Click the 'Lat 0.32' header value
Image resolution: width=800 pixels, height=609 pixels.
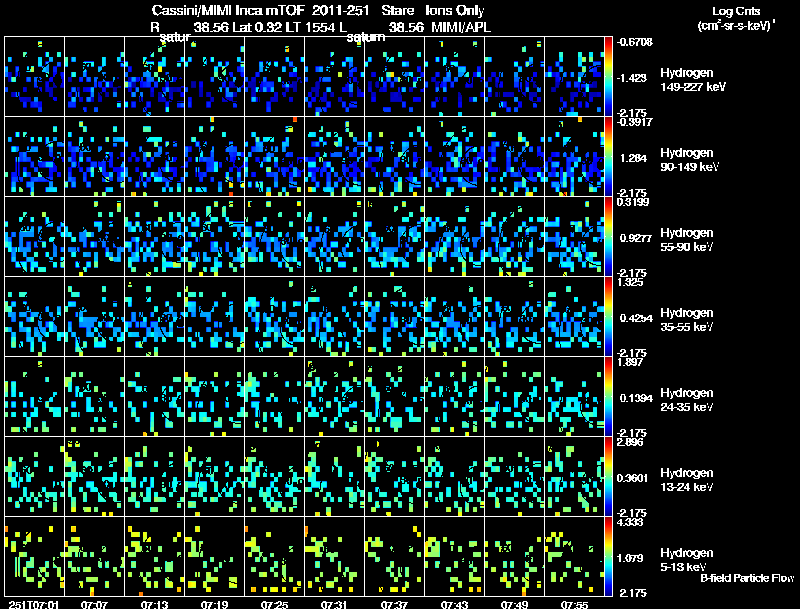coord(258,28)
